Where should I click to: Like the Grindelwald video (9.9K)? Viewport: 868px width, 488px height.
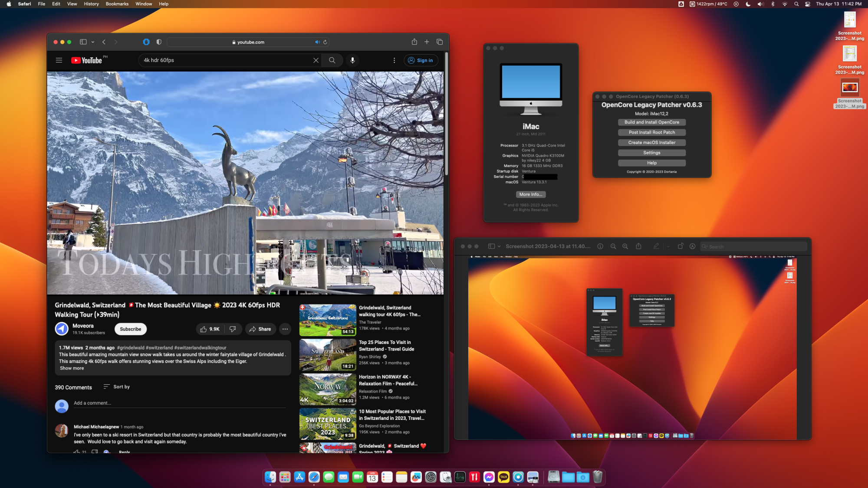pos(210,329)
